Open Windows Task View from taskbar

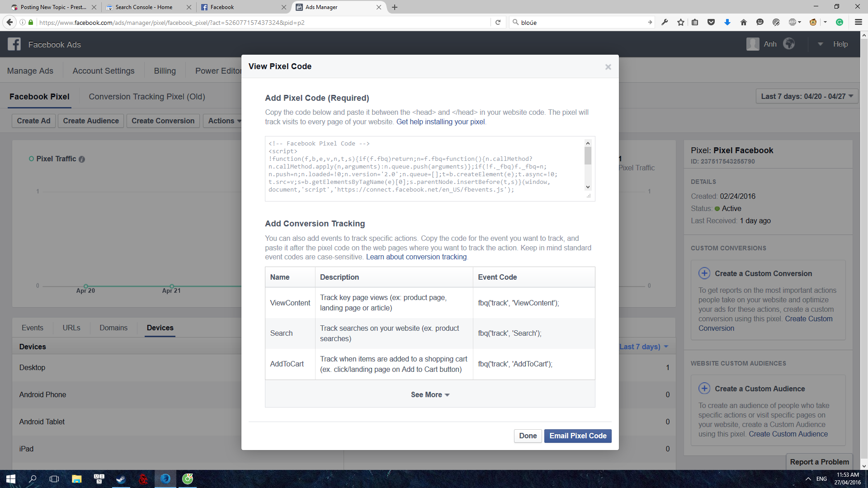point(54,479)
